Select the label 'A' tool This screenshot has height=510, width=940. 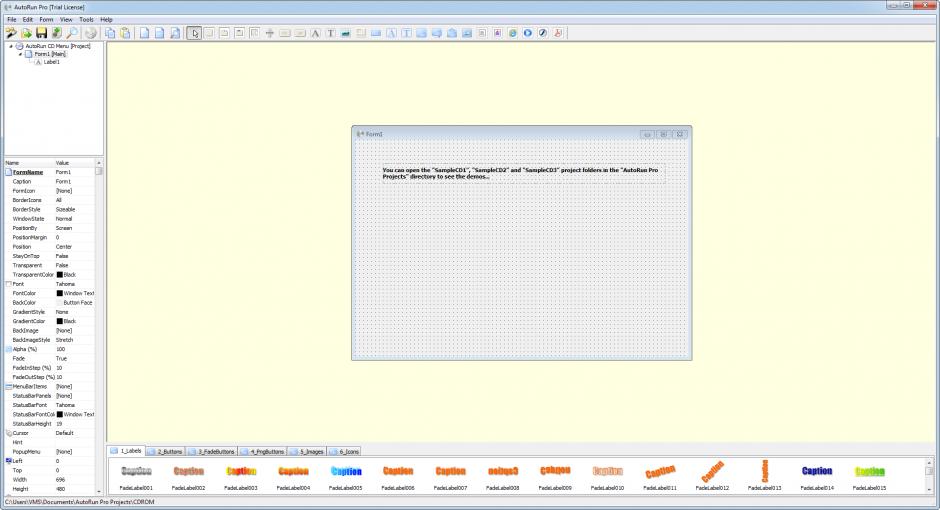(x=315, y=33)
